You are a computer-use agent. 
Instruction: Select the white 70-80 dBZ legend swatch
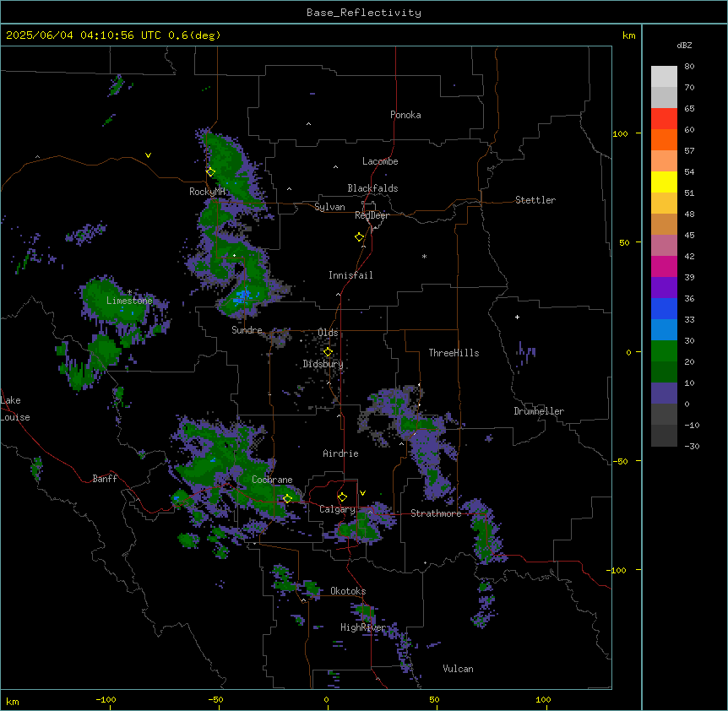664,77
